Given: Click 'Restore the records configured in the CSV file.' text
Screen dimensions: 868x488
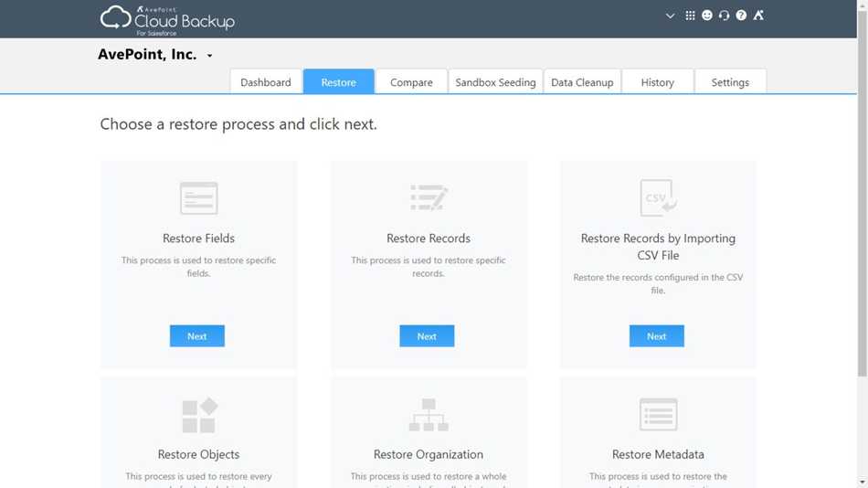Looking at the screenshot, I should (x=658, y=283).
